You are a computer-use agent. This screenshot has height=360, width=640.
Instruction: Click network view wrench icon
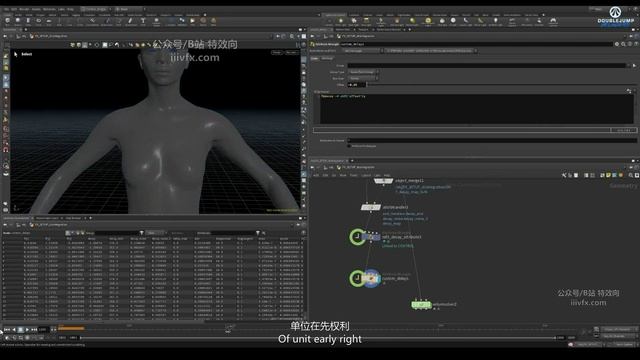click(x=564, y=175)
